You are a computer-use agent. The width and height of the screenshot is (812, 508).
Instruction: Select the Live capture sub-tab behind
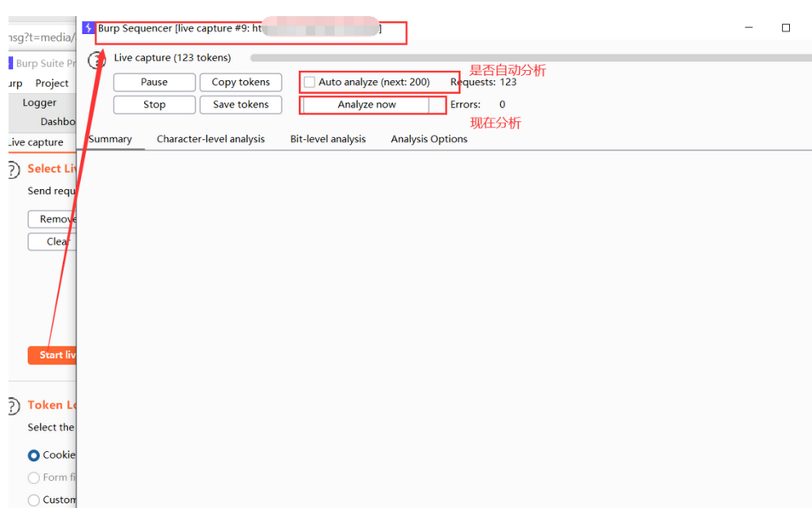[x=36, y=142]
